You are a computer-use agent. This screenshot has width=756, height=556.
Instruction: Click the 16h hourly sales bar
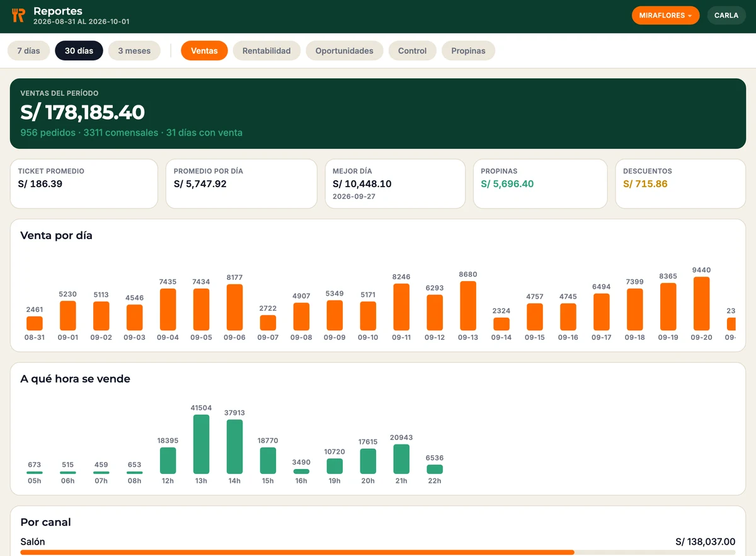[301, 472]
